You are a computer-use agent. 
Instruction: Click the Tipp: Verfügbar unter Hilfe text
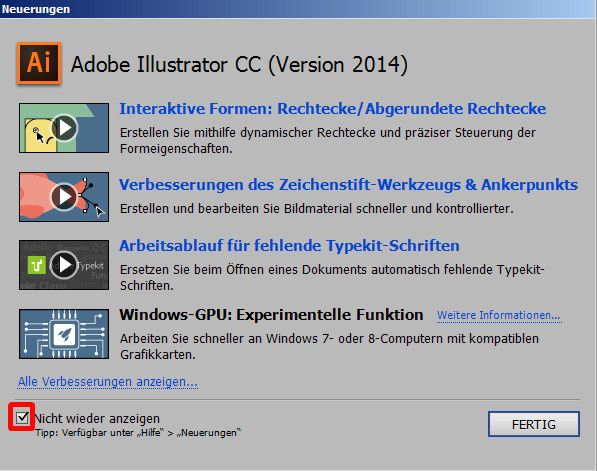[x=138, y=433]
